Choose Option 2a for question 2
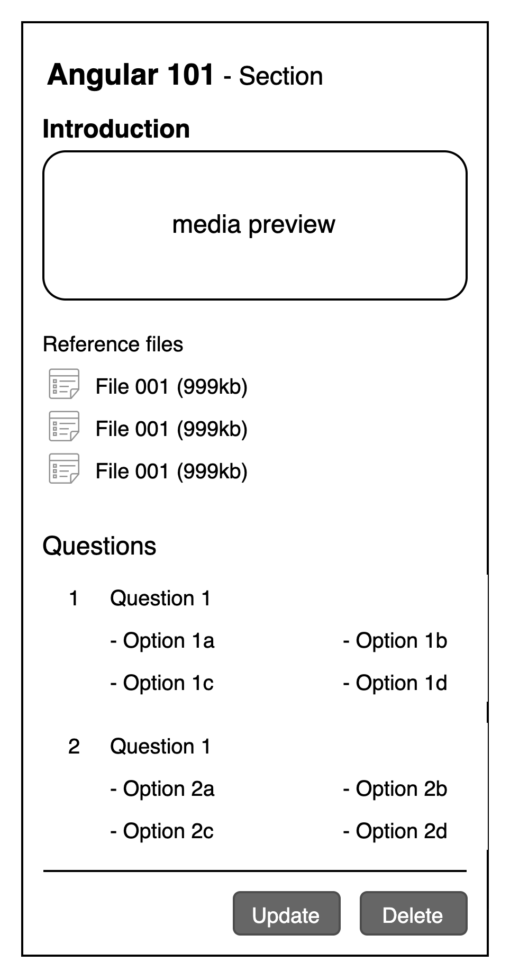510x980 pixels. (162, 788)
